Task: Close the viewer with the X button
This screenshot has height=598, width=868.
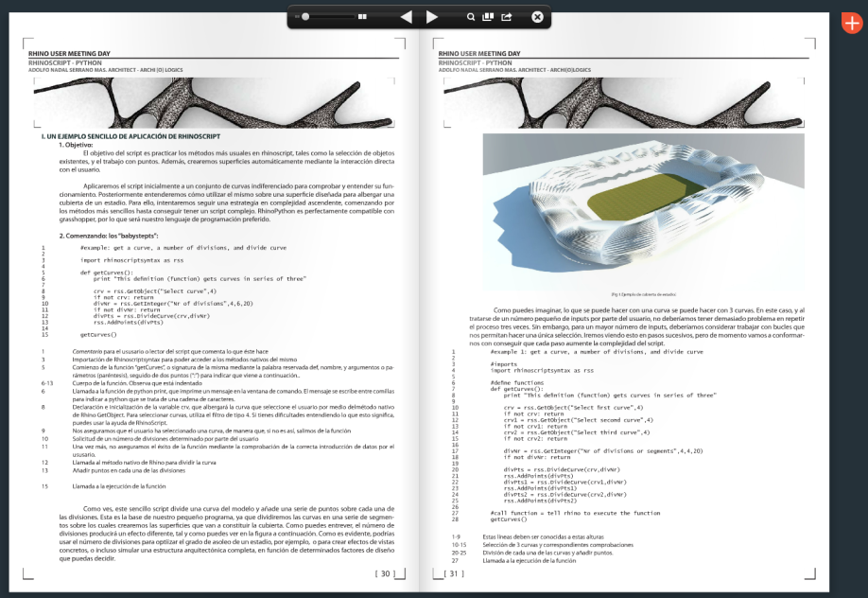Action: (x=537, y=17)
